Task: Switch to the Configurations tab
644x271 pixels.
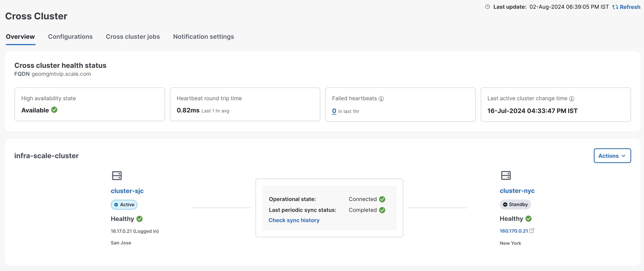Action: [70, 36]
